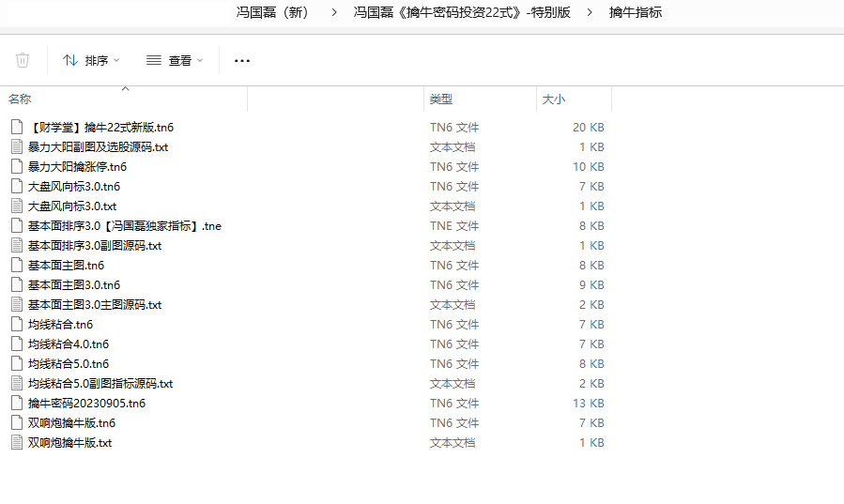
Task: Select file name 擒牛密码20230905.tn6
Action: [x=86, y=404]
